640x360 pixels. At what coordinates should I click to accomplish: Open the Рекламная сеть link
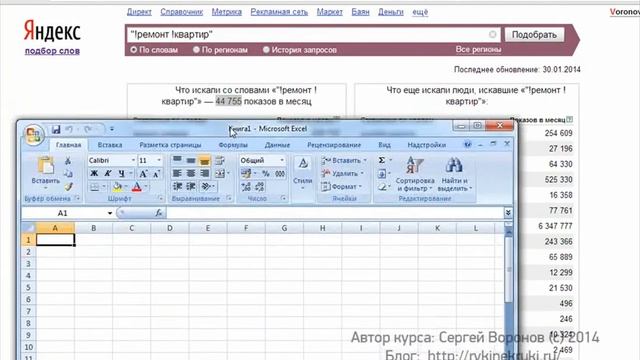(x=279, y=12)
